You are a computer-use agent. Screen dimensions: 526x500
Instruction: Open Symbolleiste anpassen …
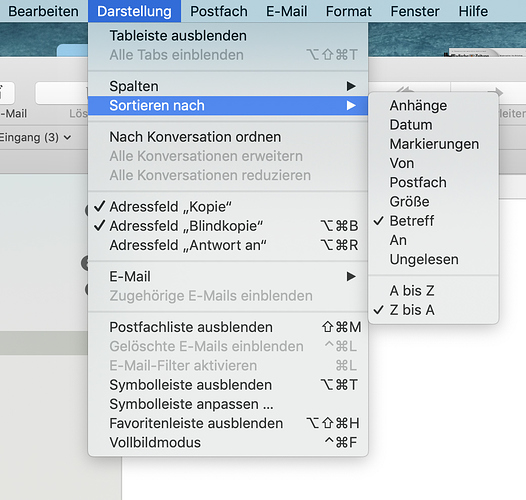click(x=228, y=404)
